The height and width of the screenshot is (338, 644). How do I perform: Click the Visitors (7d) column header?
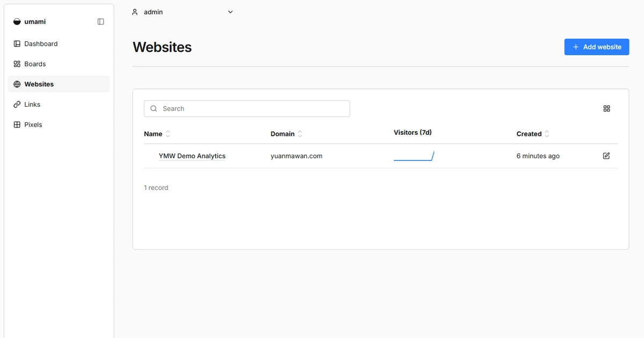coord(413,133)
